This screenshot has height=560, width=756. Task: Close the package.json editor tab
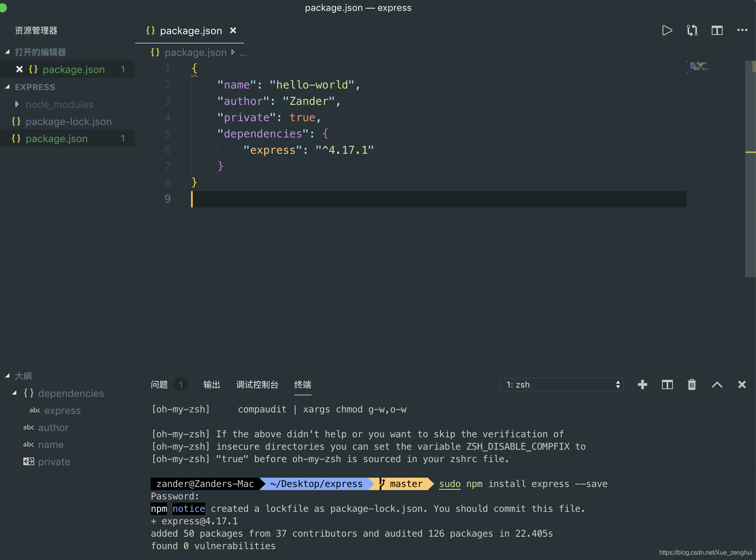[233, 30]
